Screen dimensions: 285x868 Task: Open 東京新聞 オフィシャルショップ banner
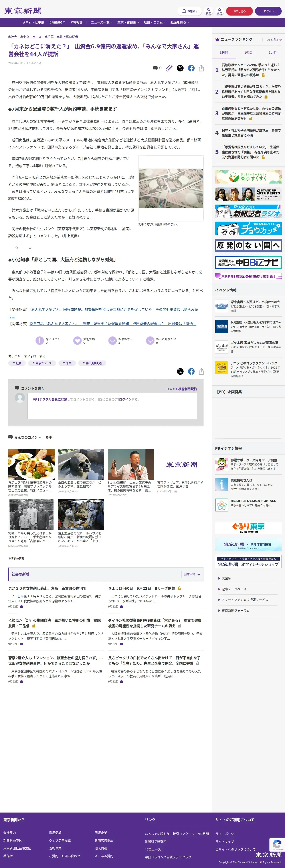pyautogui.click(x=248, y=562)
